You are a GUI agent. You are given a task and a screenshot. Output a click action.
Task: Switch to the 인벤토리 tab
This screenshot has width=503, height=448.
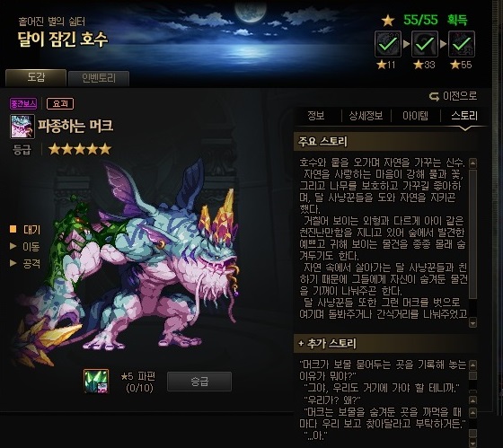coord(99,78)
